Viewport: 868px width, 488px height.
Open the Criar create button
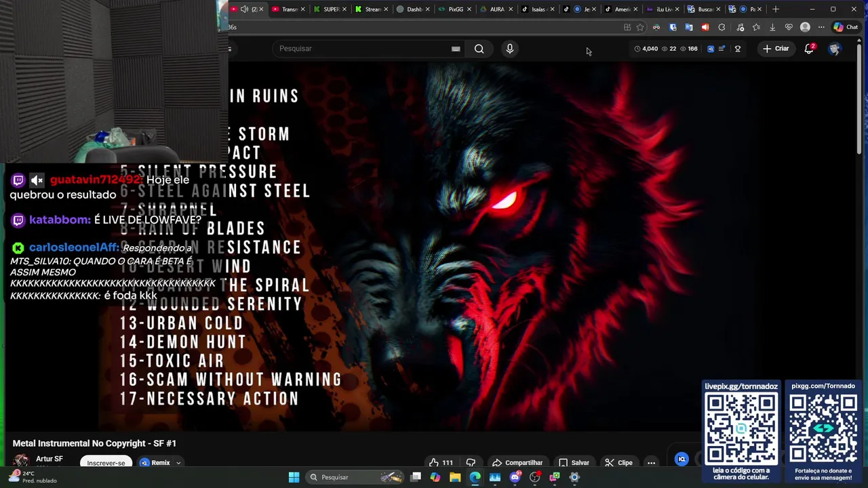click(x=776, y=49)
